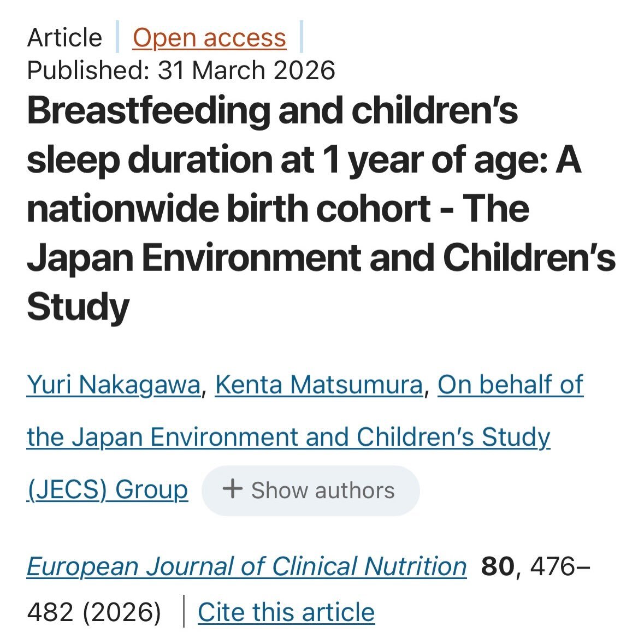Open Yuri Nakagawa's author profile
644x644 pixels.
coord(114,385)
